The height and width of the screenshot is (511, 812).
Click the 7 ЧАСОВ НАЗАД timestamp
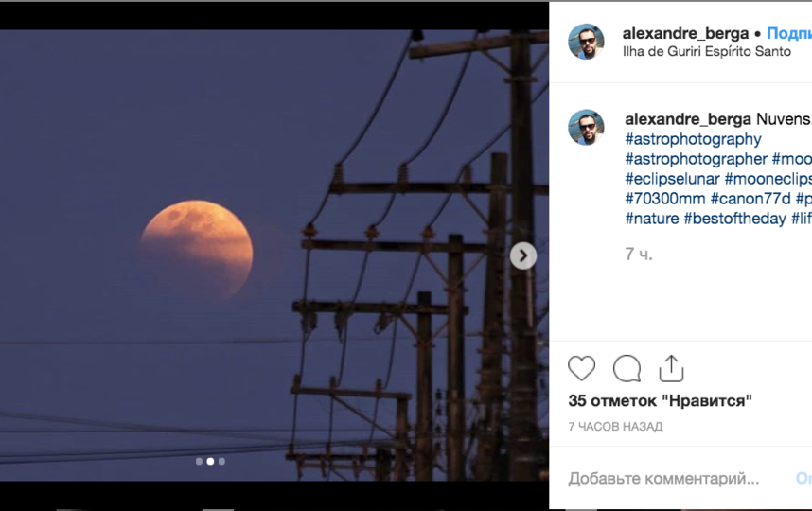pos(615,427)
